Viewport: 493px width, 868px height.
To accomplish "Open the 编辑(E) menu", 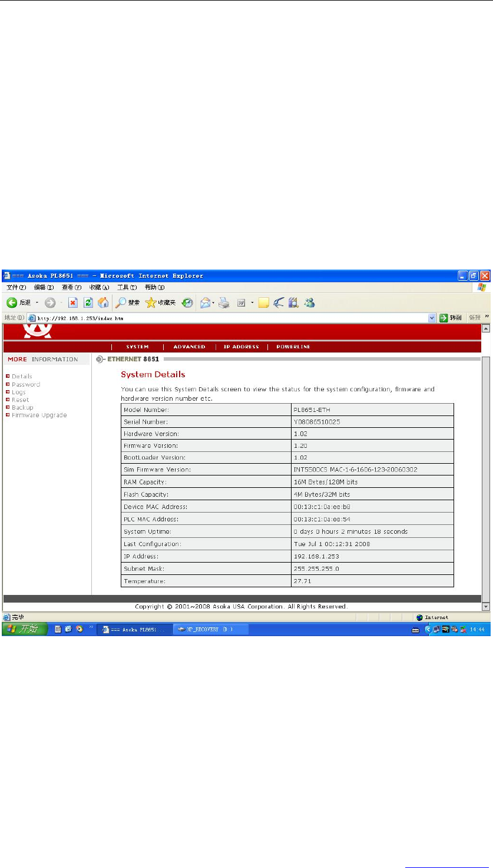I will pos(44,287).
